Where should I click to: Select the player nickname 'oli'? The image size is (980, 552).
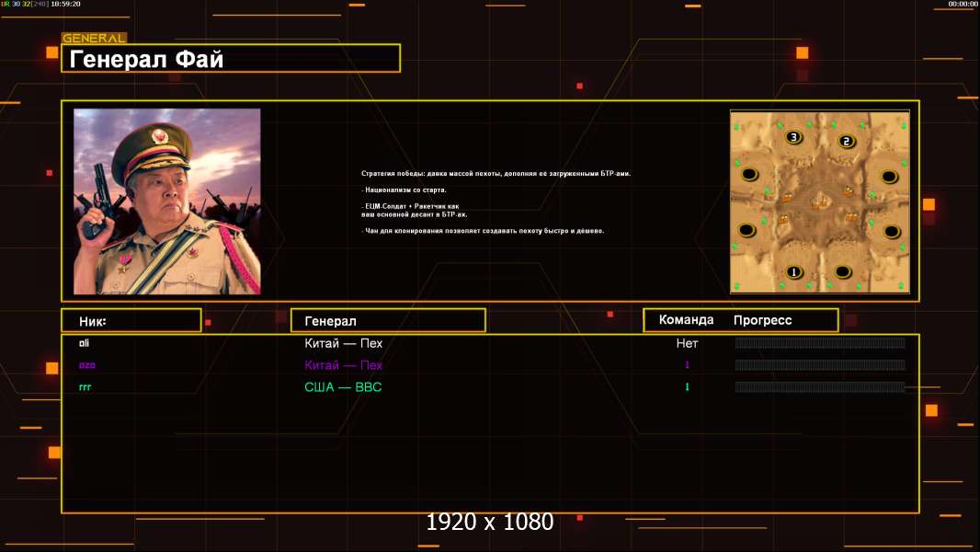point(85,343)
